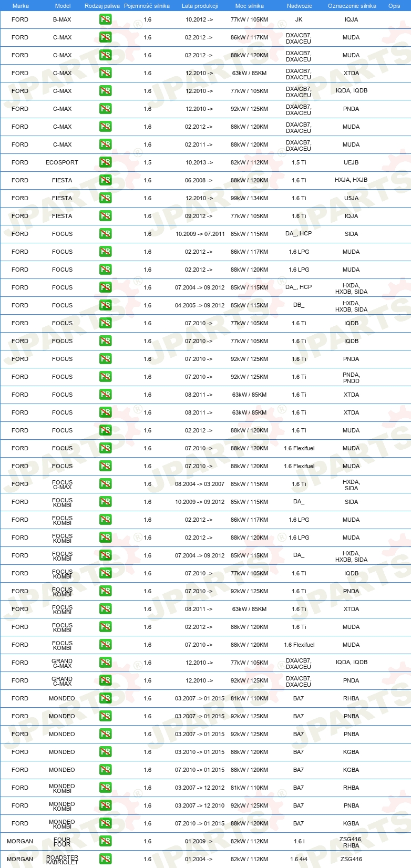Click the fuel icon for FOCUS KOMBI 1.6 Flexifuel
The height and width of the screenshot is (868, 411).
(x=105, y=645)
